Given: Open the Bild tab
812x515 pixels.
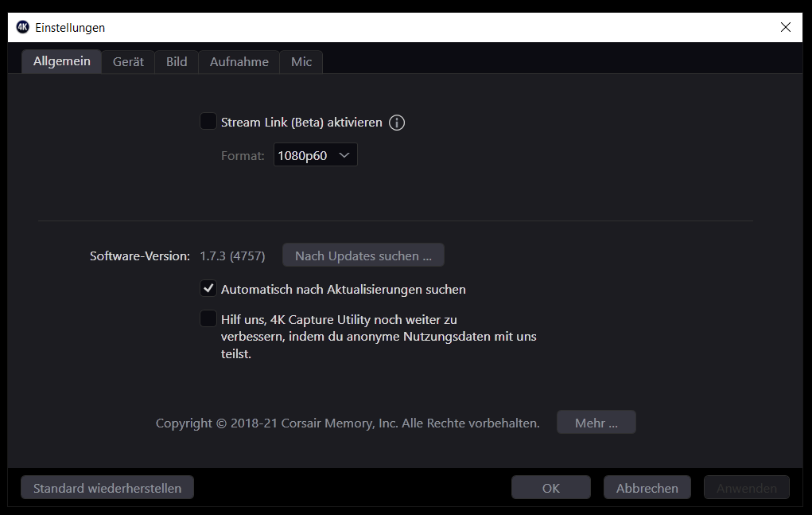Looking at the screenshot, I should coord(177,62).
